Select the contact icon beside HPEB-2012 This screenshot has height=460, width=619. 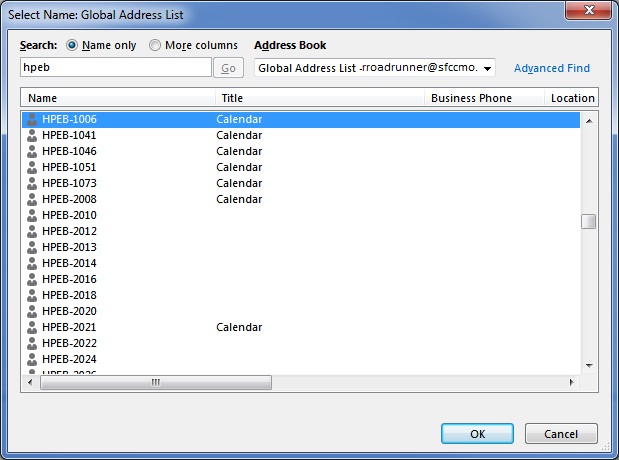[32, 231]
